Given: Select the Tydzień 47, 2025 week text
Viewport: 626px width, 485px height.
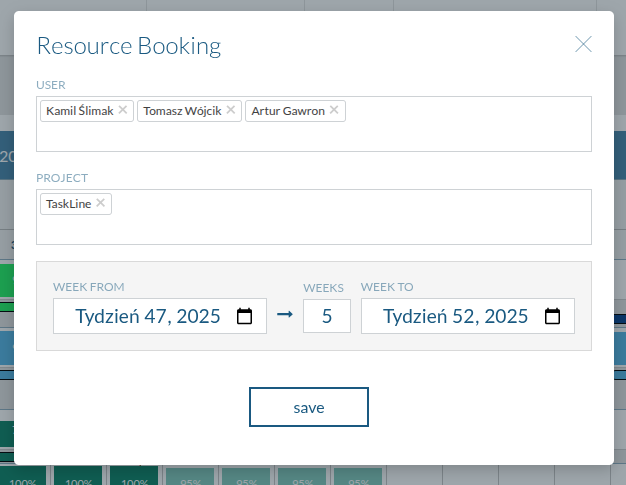Looking at the screenshot, I should [147, 317].
